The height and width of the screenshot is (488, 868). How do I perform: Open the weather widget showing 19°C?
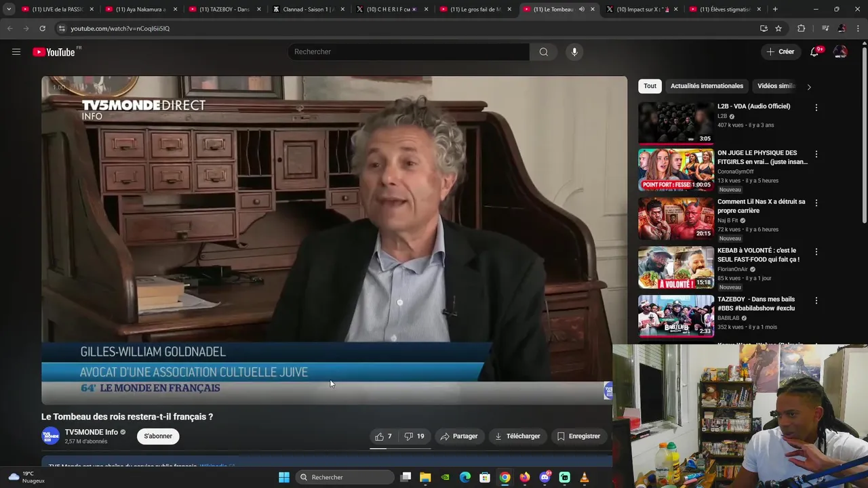point(26,477)
